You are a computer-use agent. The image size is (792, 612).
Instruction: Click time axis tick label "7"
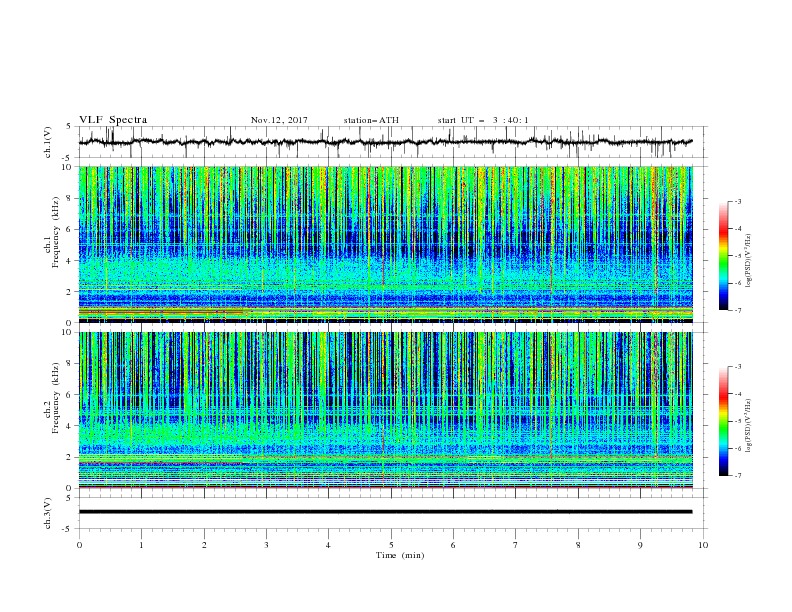[x=516, y=545]
